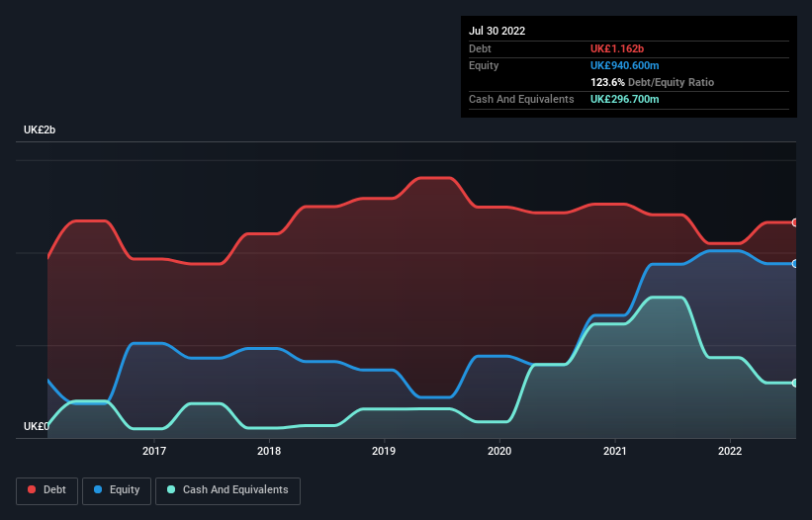This screenshot has width=812, height=520.
Task: Click the 2022 x-axis label
Action: (730, 451)
